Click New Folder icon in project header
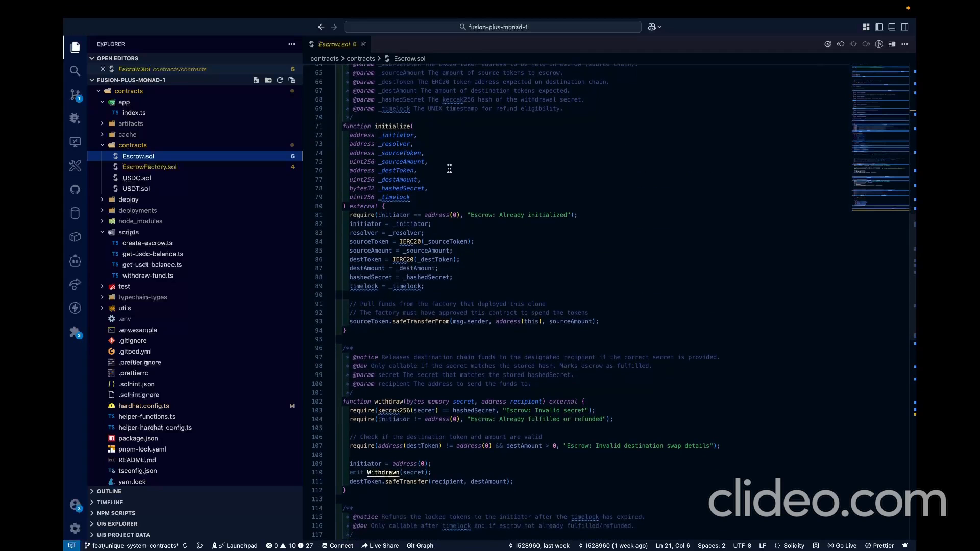The width and height of the screenshot is (980, 551). coord(268,80)
